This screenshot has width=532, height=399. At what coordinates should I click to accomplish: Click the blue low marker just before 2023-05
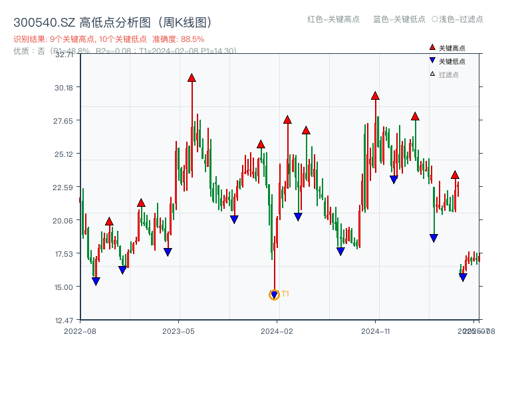pos(168,251)
